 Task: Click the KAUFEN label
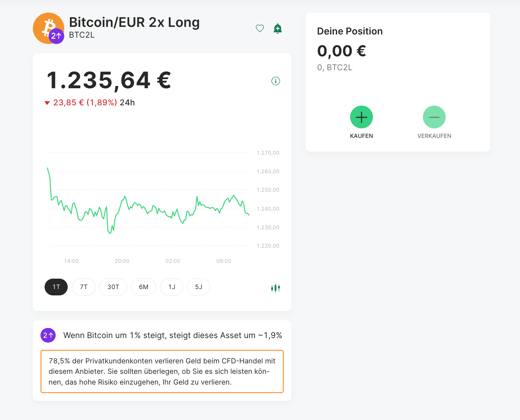point(361,136)
